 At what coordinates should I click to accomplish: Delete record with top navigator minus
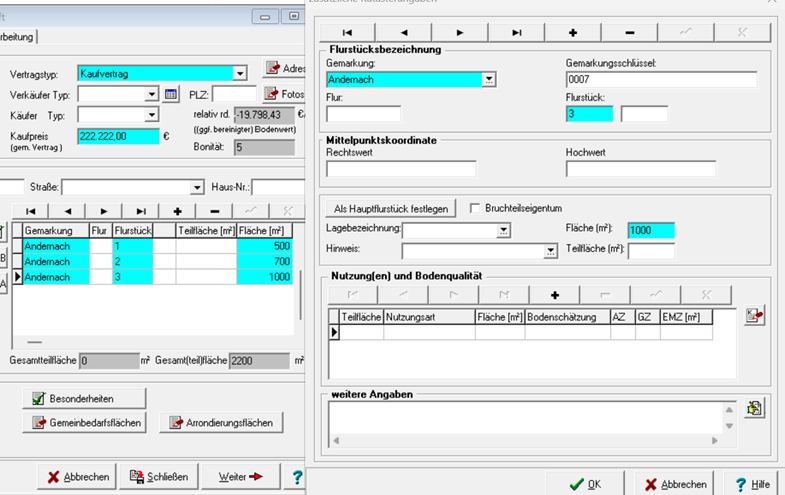[629, 33]
